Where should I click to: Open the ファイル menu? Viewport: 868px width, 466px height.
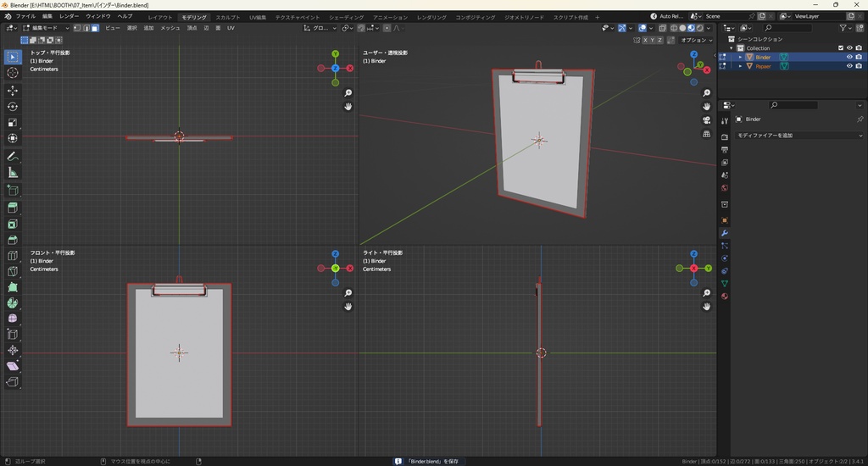pos(25,16)
